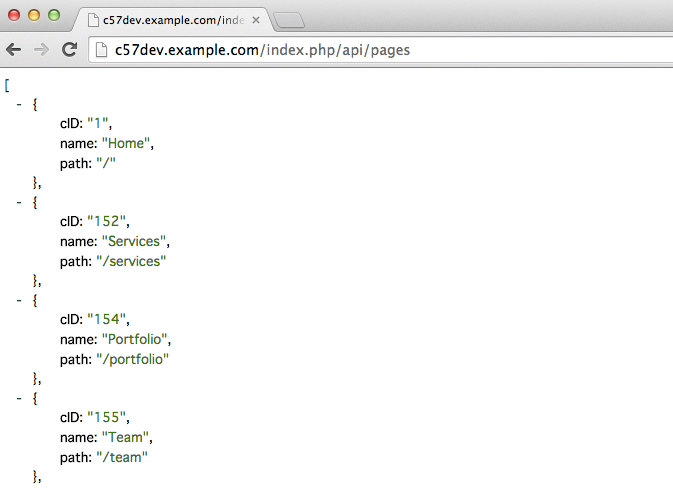The image size is (673, 488).
Task: Close the c57dev.example.com tab
Action: (x=256, y=20)
